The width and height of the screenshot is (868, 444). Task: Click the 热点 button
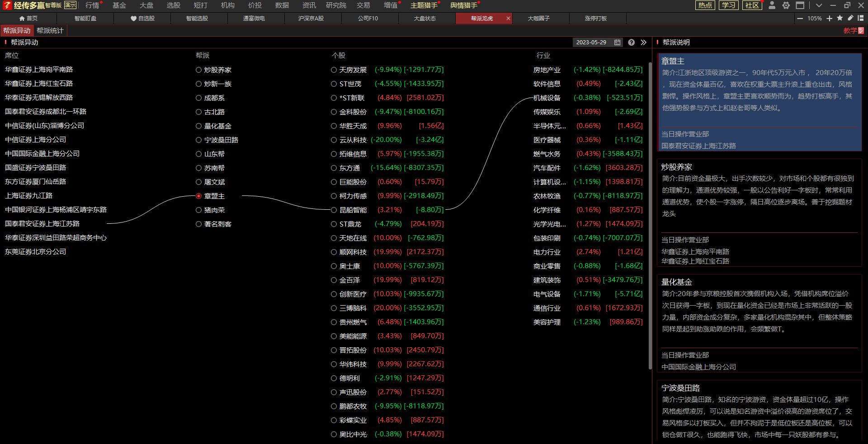[705, 5]
